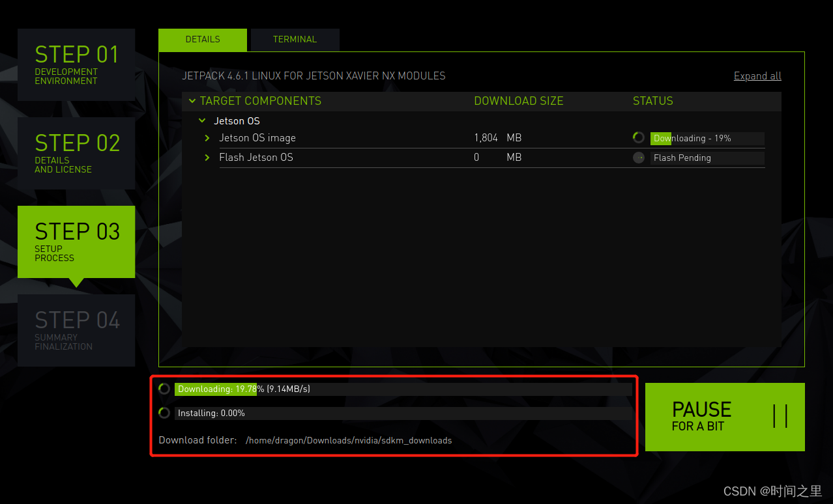Viewport: 833px width, 504px height.
Task: Select the DETAILS tab
Action: pyautogui.click(x=203, y=40)
